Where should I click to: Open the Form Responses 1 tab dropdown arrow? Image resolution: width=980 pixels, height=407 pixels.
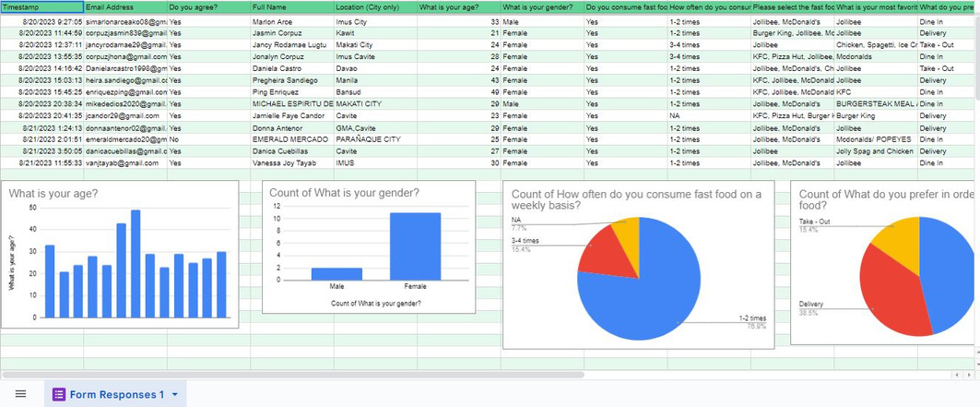pos(175,394)
